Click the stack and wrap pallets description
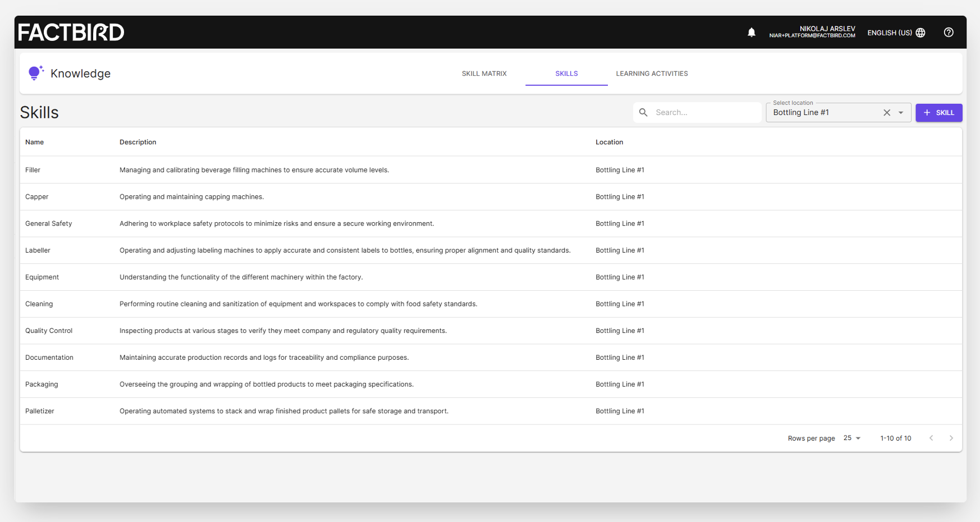980x522 pixels. pos(284,411)
